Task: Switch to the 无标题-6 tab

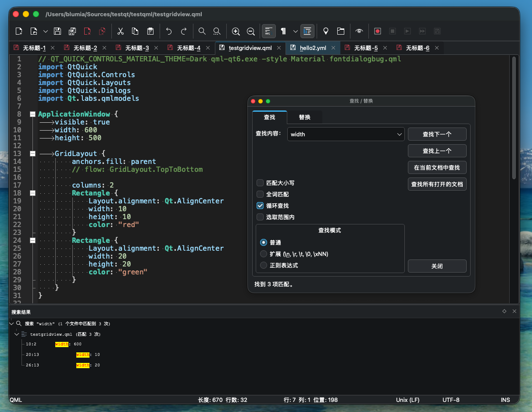Action: [418, 48]
